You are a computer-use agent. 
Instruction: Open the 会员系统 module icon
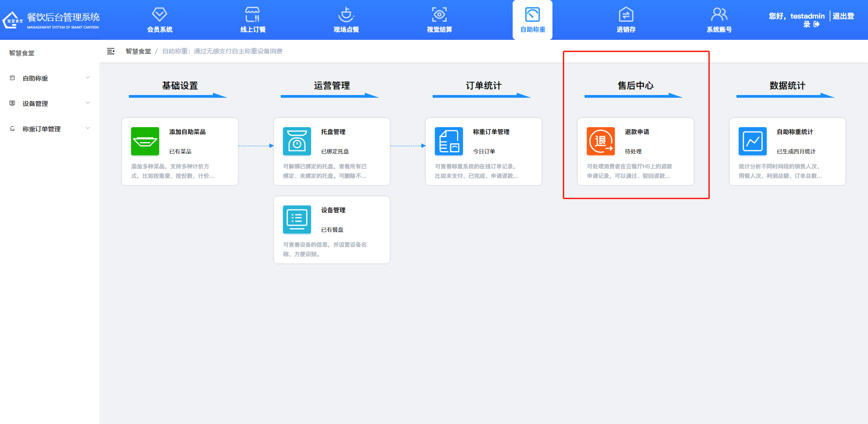click(159, 14)
